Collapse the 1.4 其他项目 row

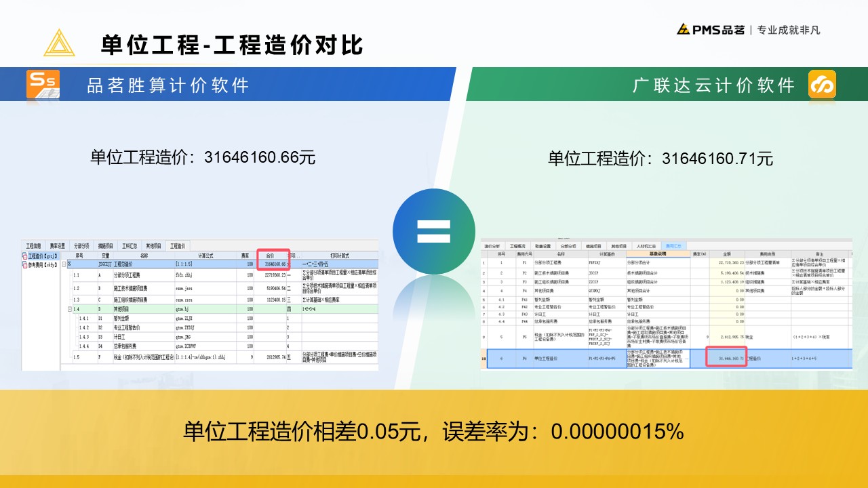[70, 310]
